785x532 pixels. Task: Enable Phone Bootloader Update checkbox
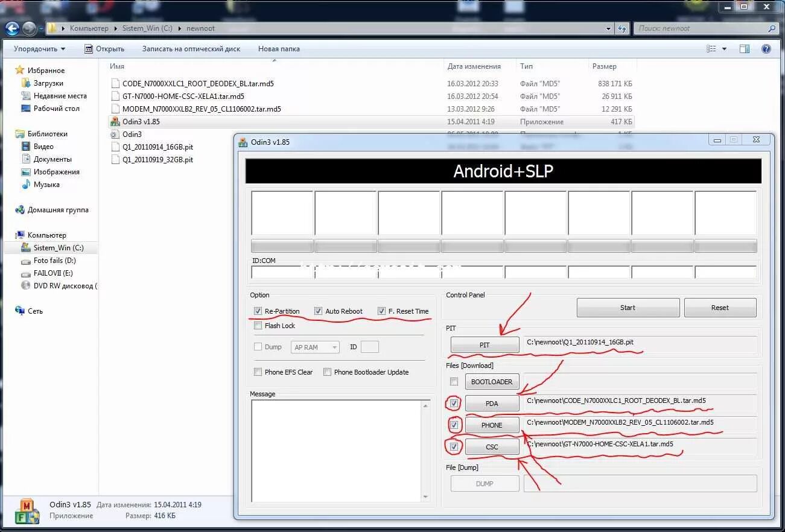point(328,372)
